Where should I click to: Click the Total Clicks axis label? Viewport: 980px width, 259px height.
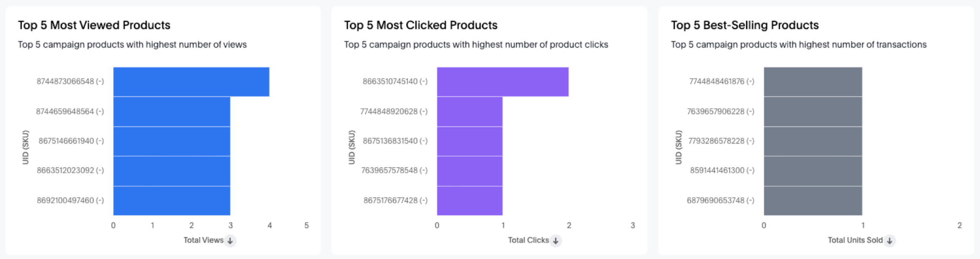(x=528, y=240)
